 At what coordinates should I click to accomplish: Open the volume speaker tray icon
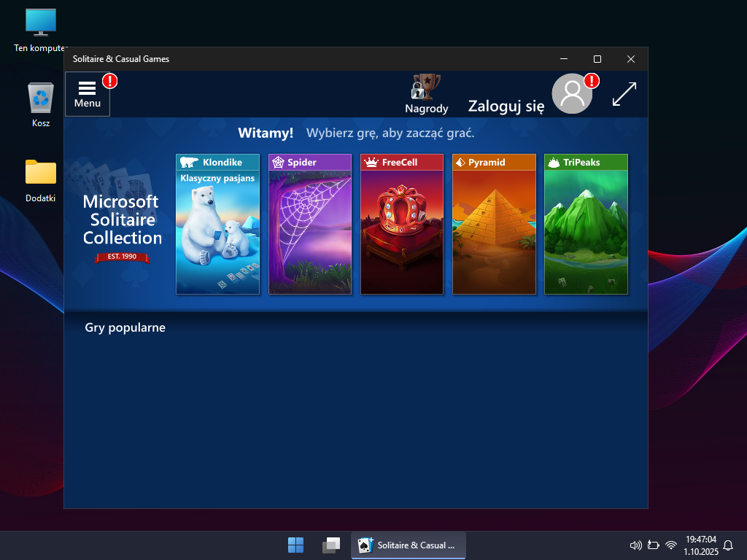[635, 545]
